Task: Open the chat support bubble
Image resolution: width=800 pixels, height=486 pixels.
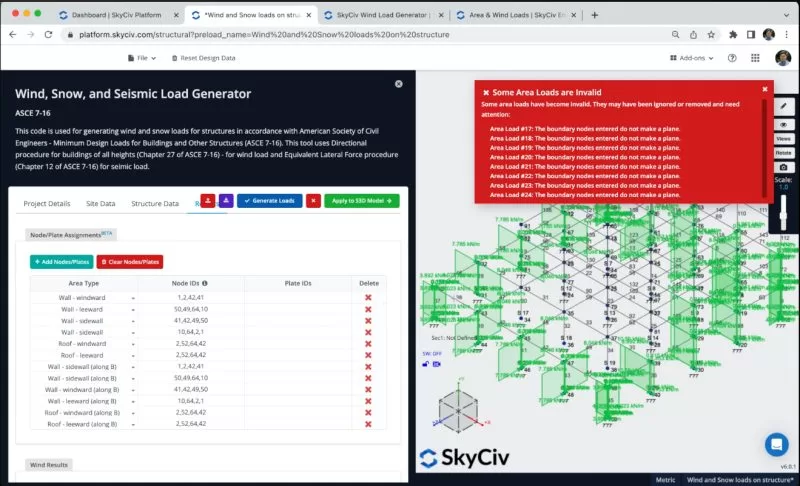Action: (x=776, y=444)
